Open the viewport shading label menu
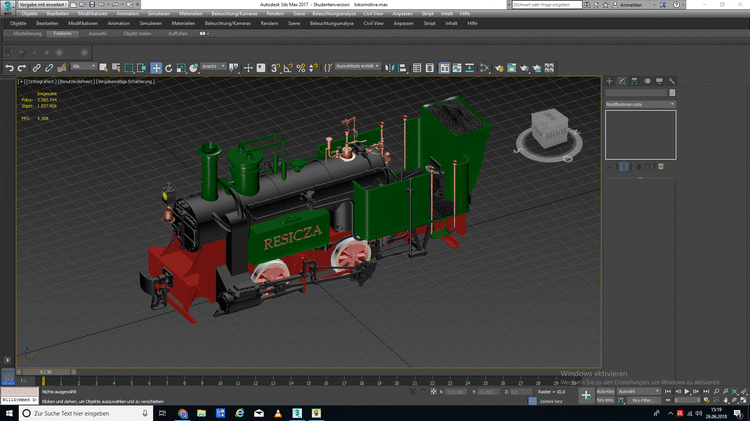 click(126, 82)
